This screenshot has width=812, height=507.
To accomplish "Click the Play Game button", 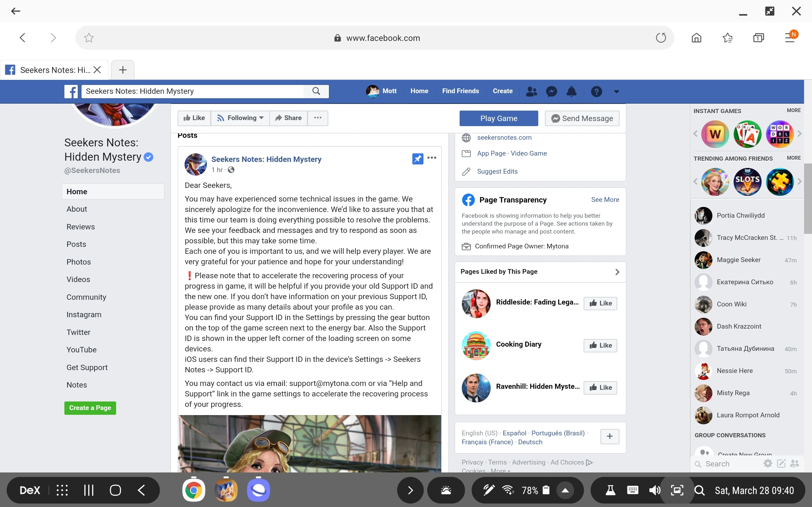I will (x=499, y=119).
